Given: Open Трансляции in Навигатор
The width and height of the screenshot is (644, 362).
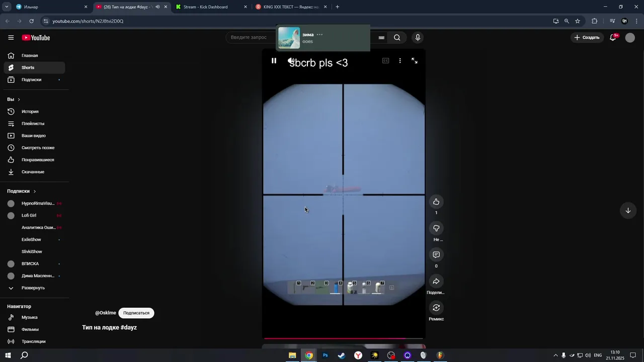Looking at the screenshot, I should [x=34, y=341].
